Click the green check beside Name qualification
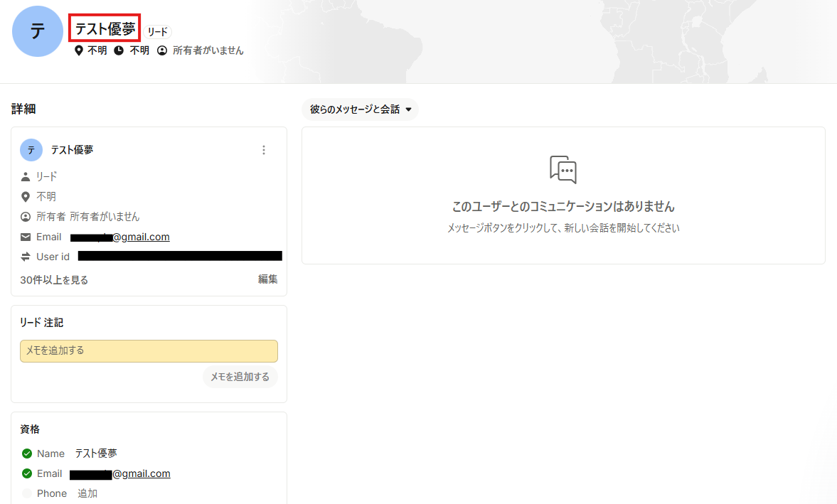The width and height of the screenshot is (837, 504). pyautogui.click(x=27, y=454)
